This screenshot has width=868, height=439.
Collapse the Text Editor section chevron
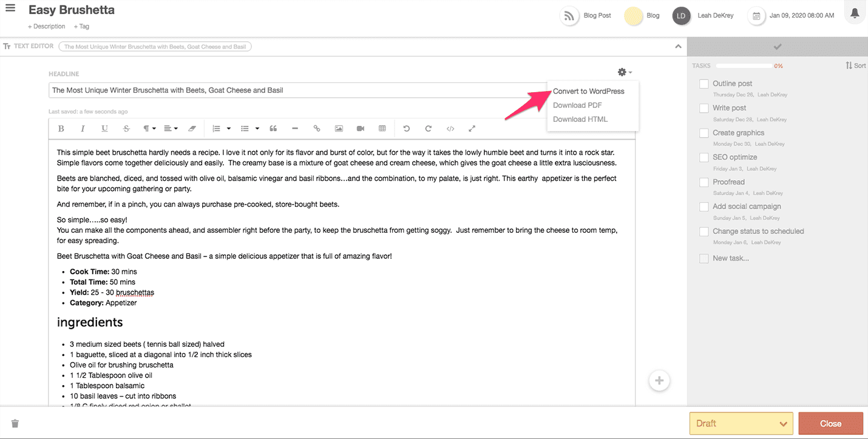pos(678,46)
